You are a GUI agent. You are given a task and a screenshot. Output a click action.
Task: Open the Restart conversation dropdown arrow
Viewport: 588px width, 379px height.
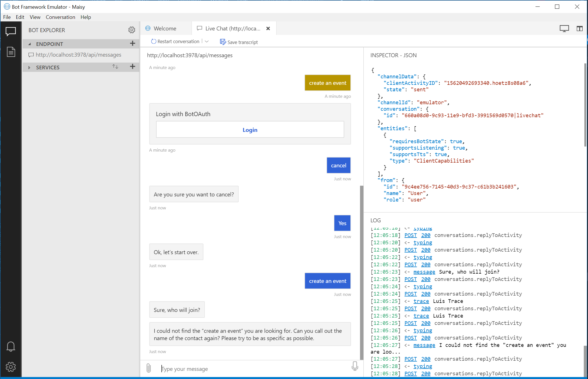[207, 41]
